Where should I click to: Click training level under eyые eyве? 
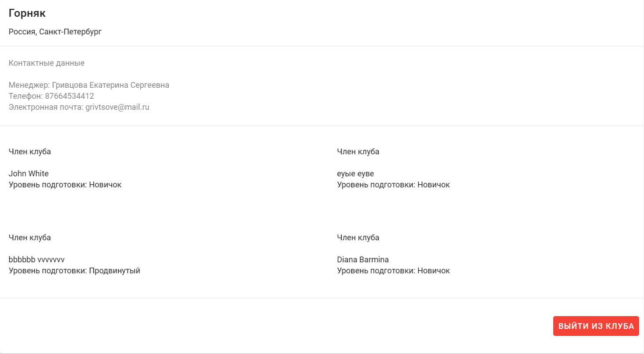[x=393, y=185]
